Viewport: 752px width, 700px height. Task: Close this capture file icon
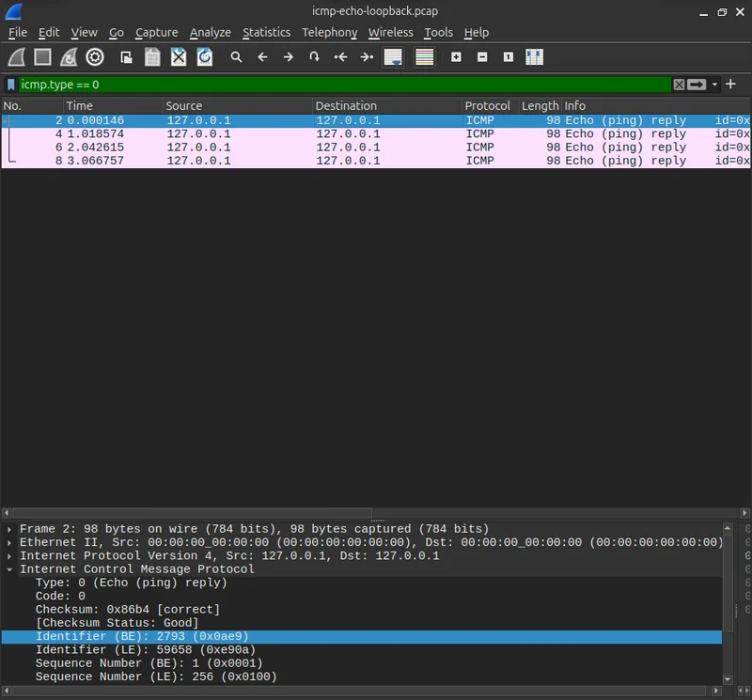179,57
